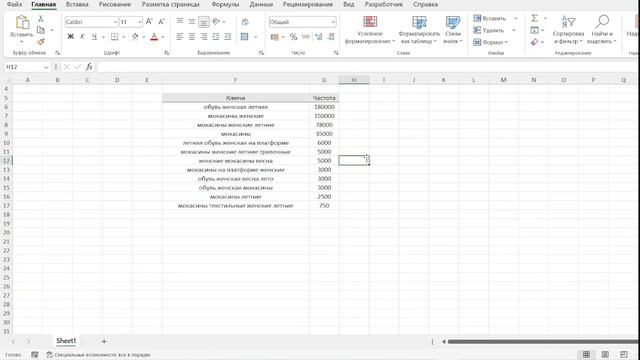Open Cell Styles (Стили ячеек) gallery
This screenshot has width=640, height=360.
pos(453,29)
